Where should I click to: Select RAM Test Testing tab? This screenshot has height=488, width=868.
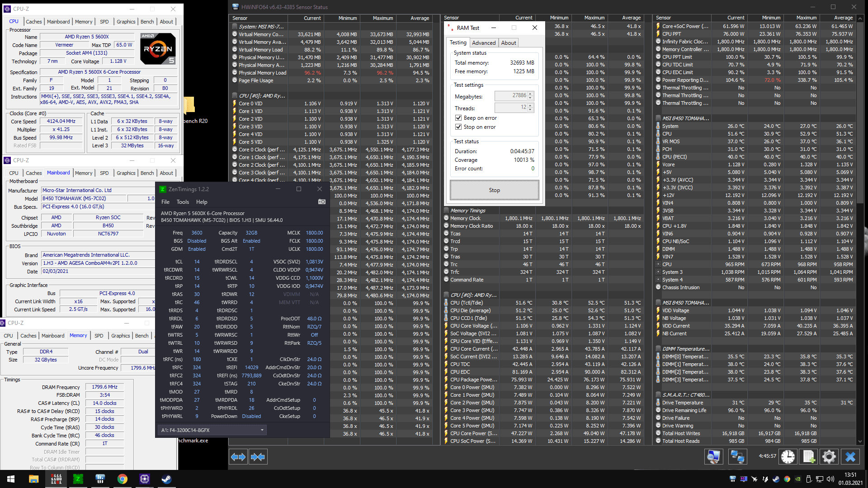[458, 42]
